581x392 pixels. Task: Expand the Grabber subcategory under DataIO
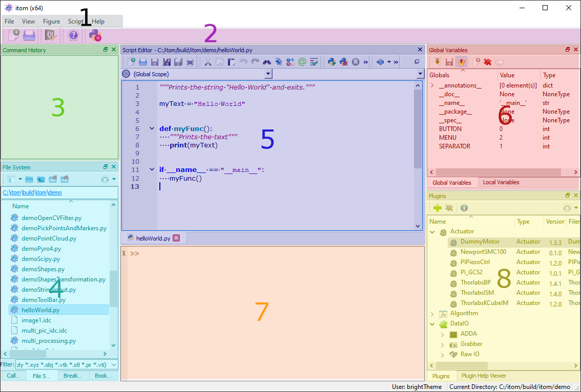tap(443, 344)
